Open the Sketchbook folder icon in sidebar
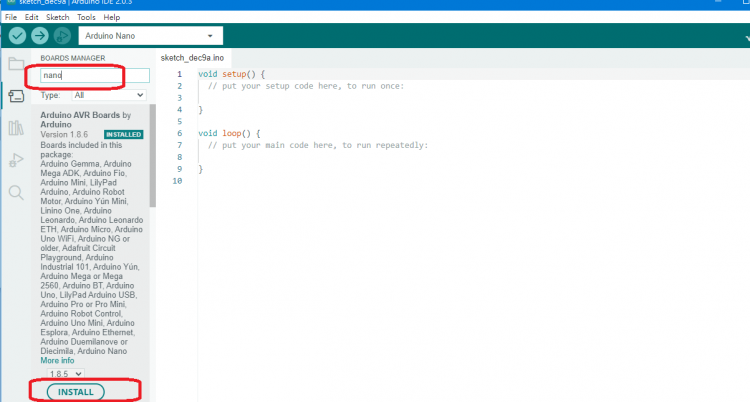The width and height of the screenshot is (750, 402). 15,65
